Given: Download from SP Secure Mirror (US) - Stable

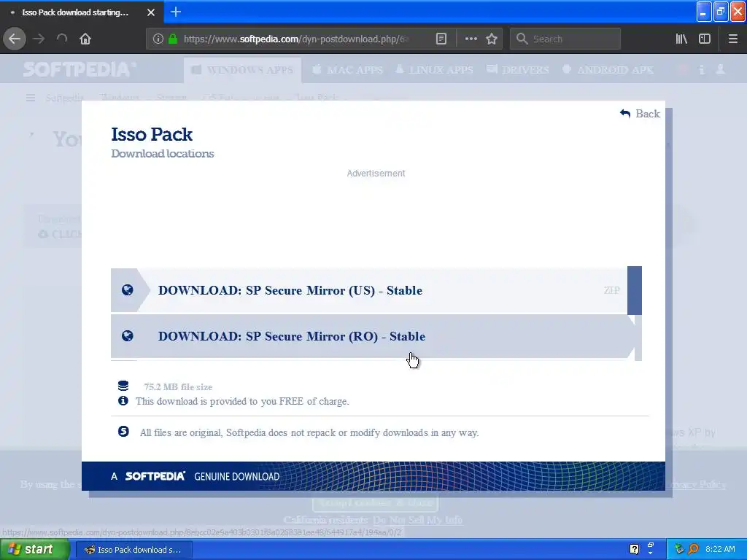Looking at the screenshot, I should pyautogui.click(x=369, y=290).
